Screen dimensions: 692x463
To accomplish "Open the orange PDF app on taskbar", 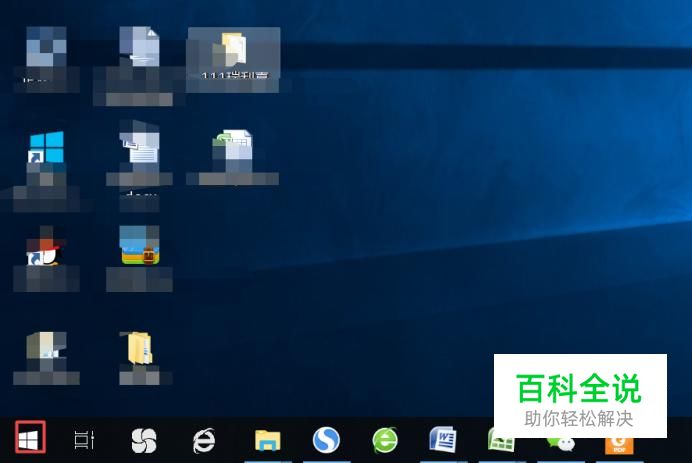I will [619, 445].
